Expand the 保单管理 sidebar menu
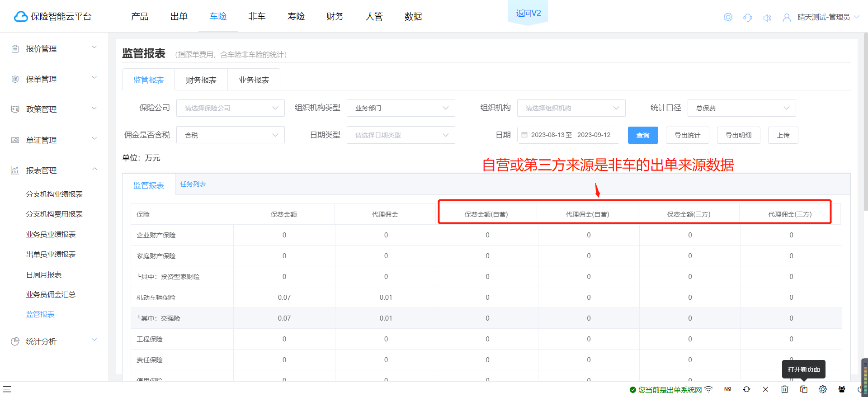This screenshot has width=868, height=397. [x=94, y=77]
